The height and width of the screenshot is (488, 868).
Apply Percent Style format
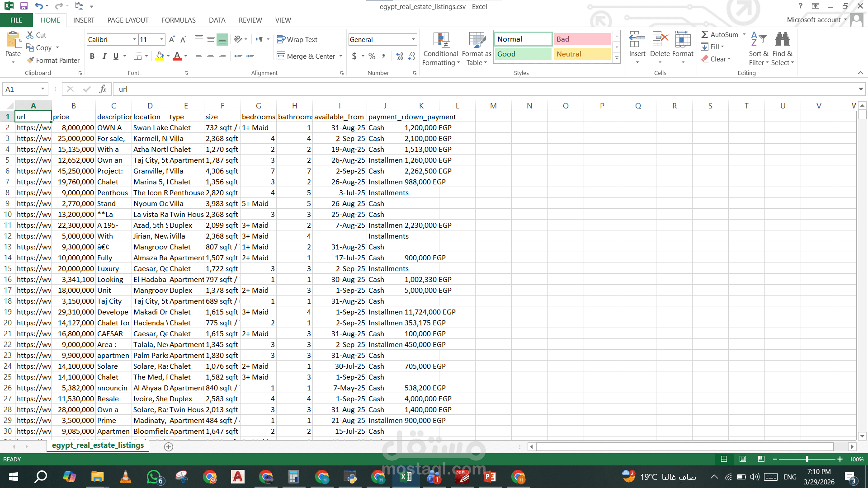tap(372, 56)
